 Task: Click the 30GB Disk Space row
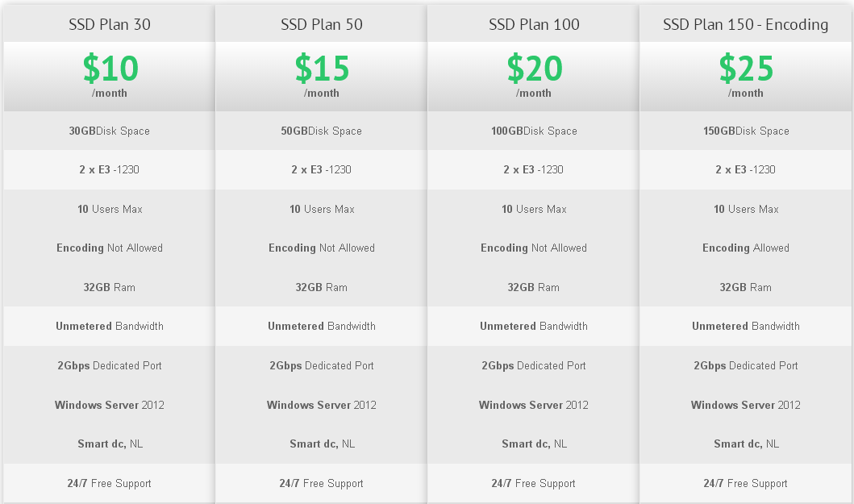tap(110, 131)
